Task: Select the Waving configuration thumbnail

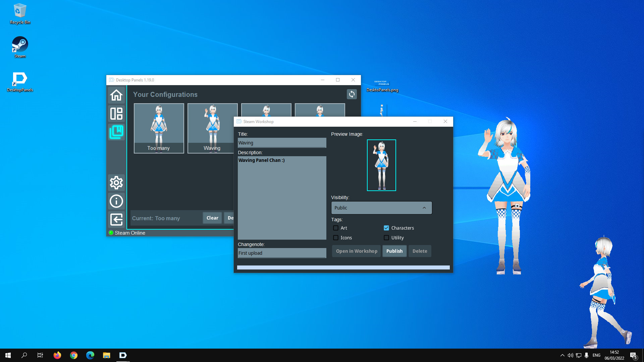Action: pyautogui.click(x=212, y=128)
